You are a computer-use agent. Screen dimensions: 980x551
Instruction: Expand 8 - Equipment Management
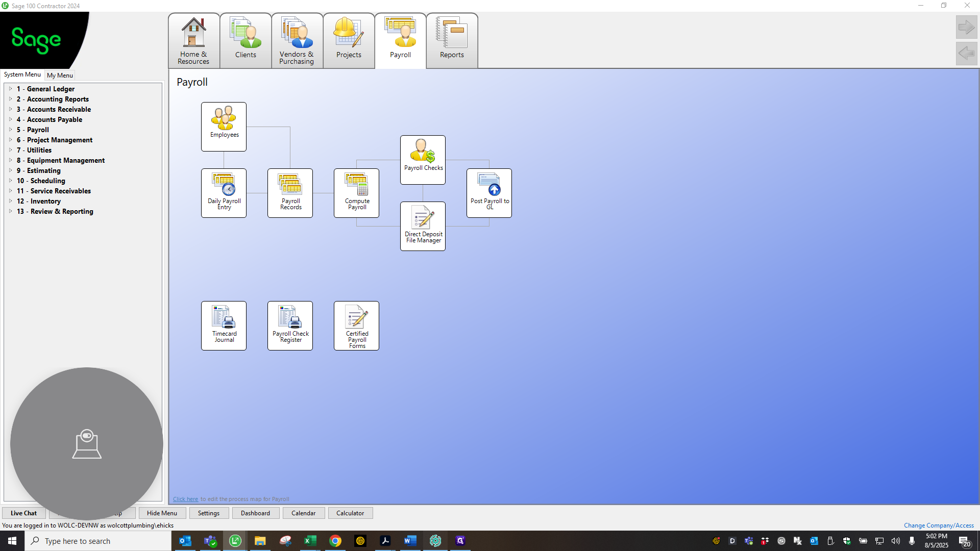(x=10, y=160)
